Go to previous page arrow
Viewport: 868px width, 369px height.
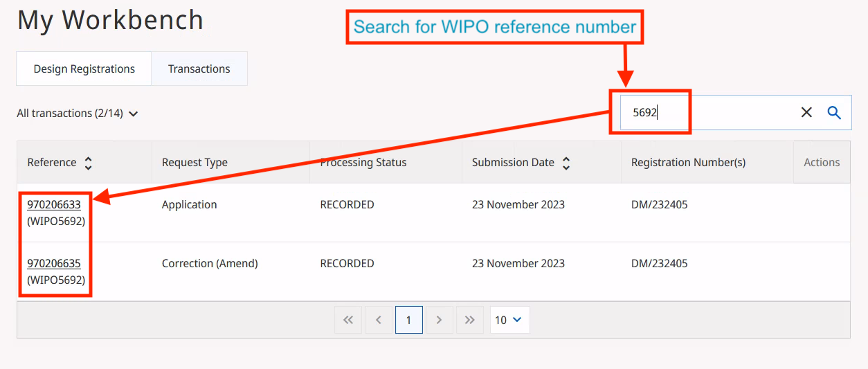pos(379,320)
